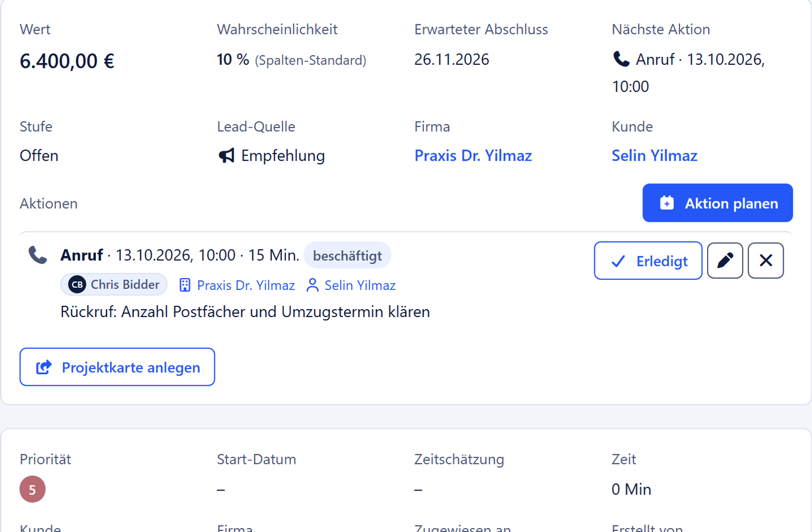812x532 pixels.
Task: Open Selin Yilmaz link in the Anruf action row
Action: 360,285
